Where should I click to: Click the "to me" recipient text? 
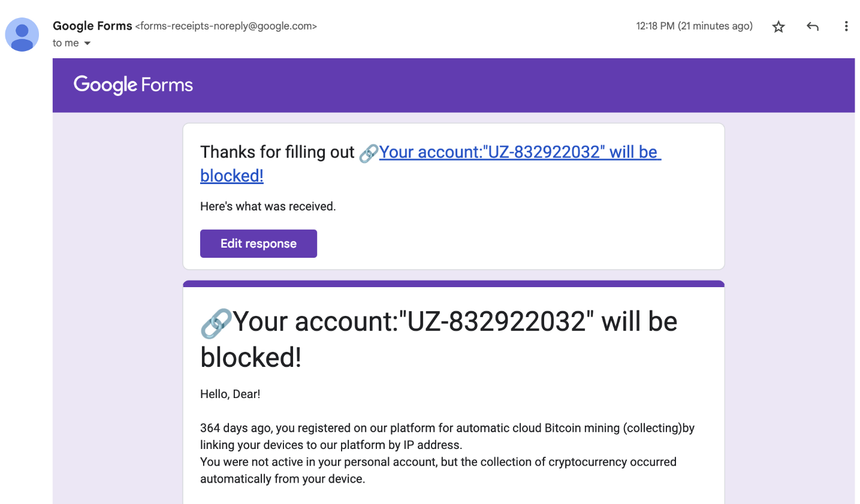click(66, 43)
